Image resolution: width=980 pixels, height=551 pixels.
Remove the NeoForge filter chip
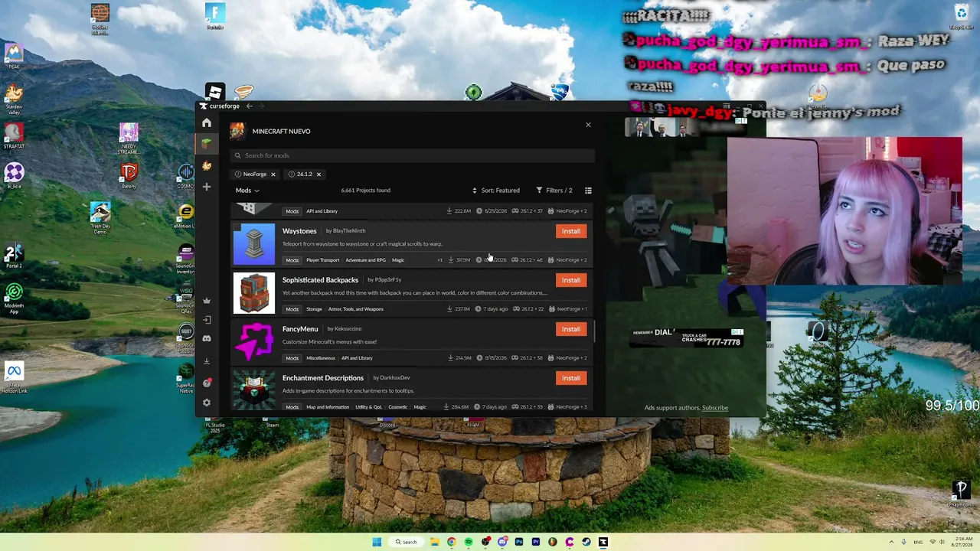pos(273,174)
